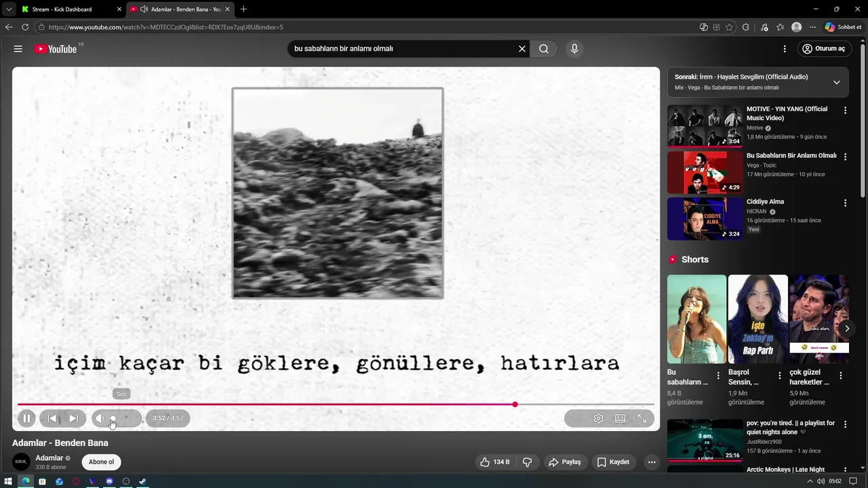
Task: Start voice search with the microphone
Action: click(x=574, y=49)
